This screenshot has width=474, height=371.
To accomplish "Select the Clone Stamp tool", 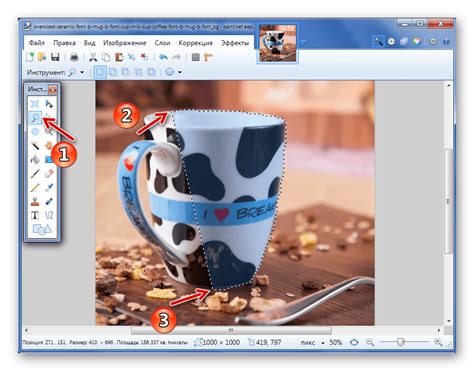I will 35,201.
